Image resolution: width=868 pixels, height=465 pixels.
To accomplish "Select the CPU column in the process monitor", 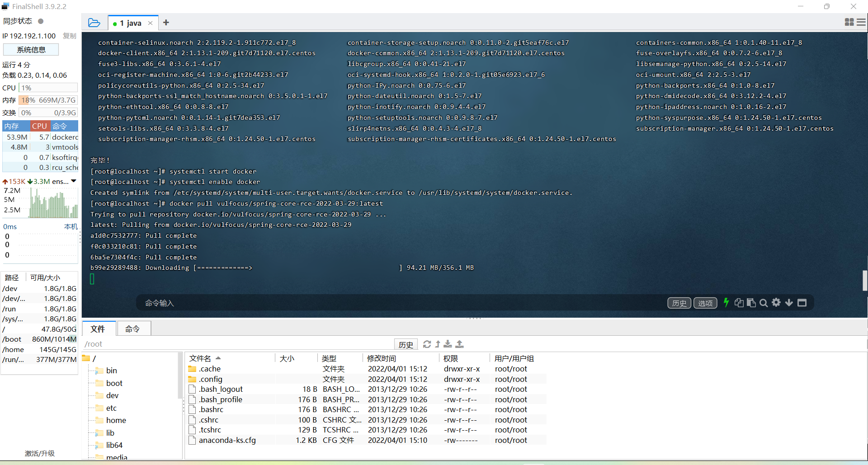I will point(40,126).
